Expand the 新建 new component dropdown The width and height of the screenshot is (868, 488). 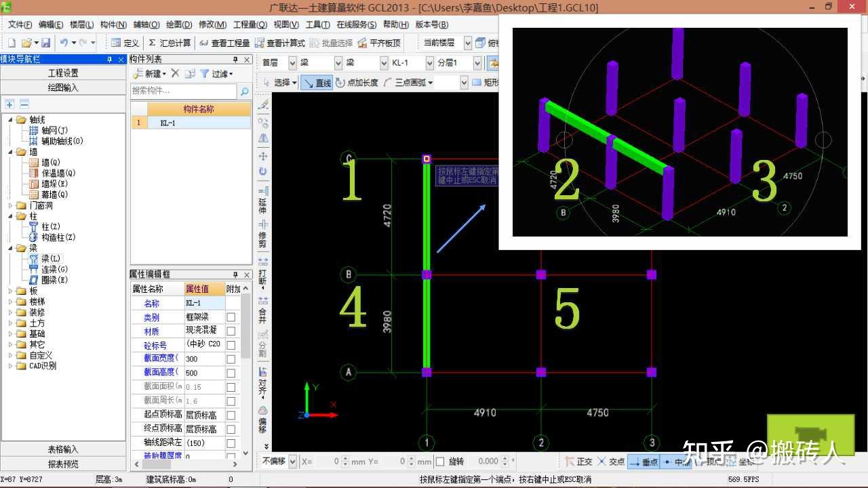[165, 73]
